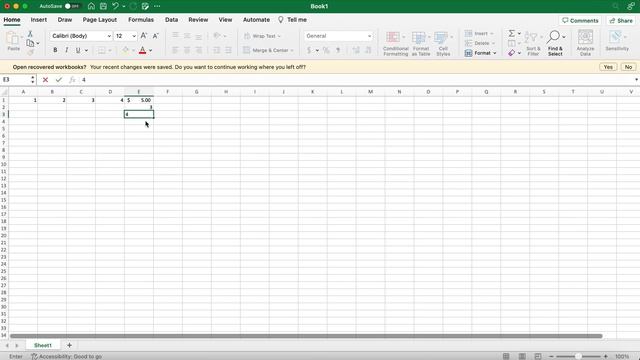Image resolution: width=640 pixels, height=360 pixels.
Task: Toggle Bold formatting
Action: (55, 50)
